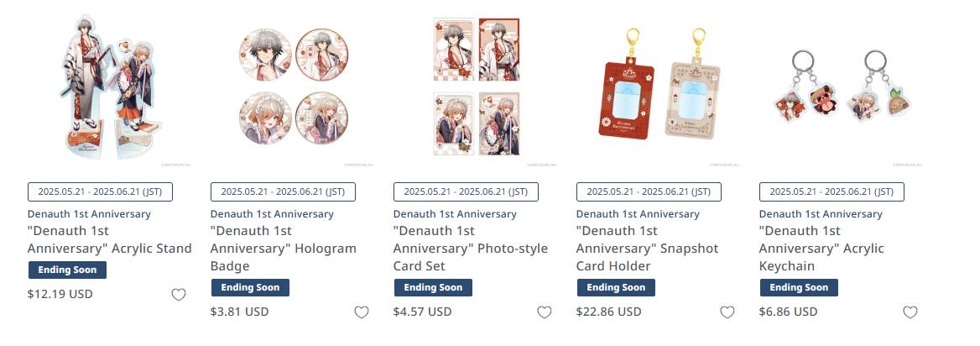
Task: Open Photo-style Card Set product image
Action: 477,87
